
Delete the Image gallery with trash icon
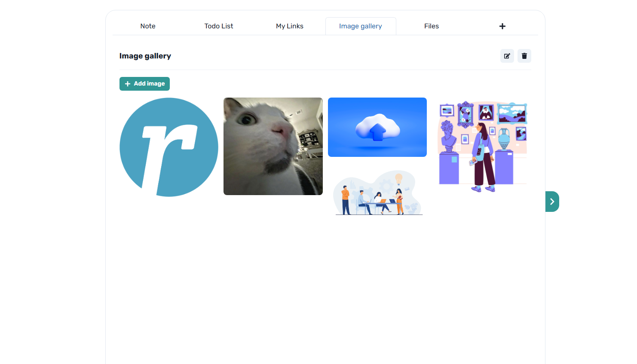click(x=524, y=56)
